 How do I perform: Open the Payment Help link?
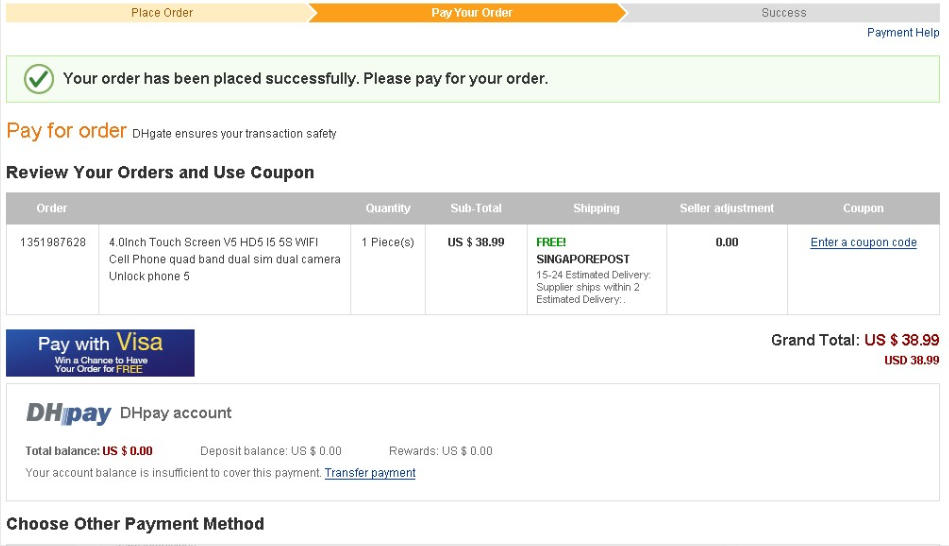[902, 33]
